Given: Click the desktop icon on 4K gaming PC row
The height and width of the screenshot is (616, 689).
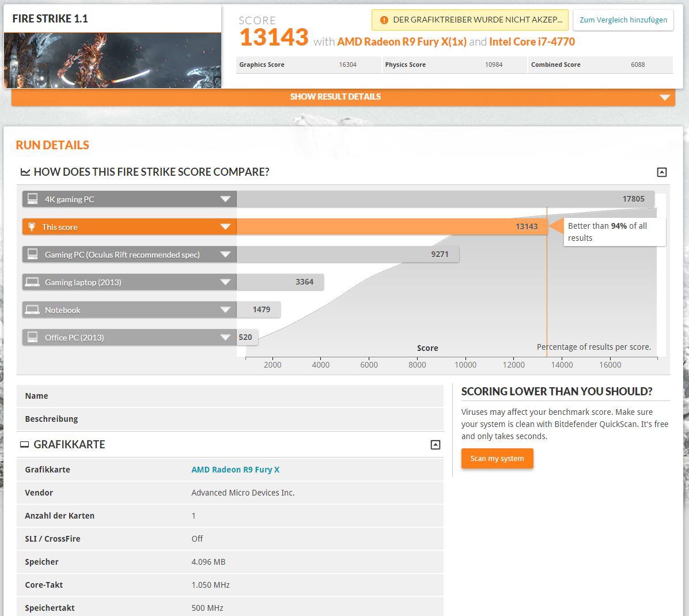Looking at the screenshot, I should coord(32,199).
